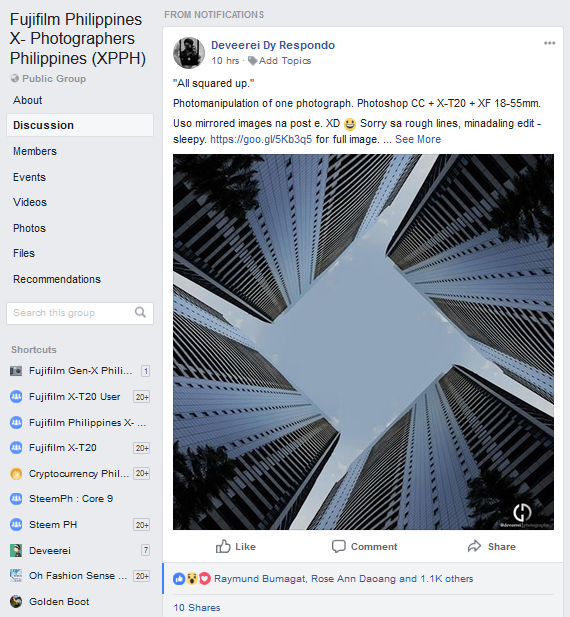Click the Steem PH 20+ notification badge

[x=142, y=525]
